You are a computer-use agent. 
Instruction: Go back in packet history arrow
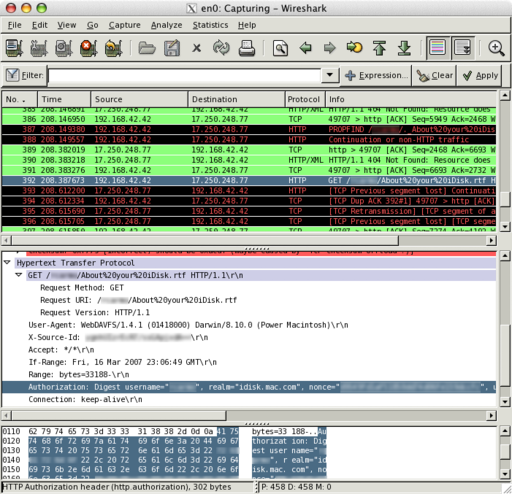pyautogui.click(x=305, y=48)
